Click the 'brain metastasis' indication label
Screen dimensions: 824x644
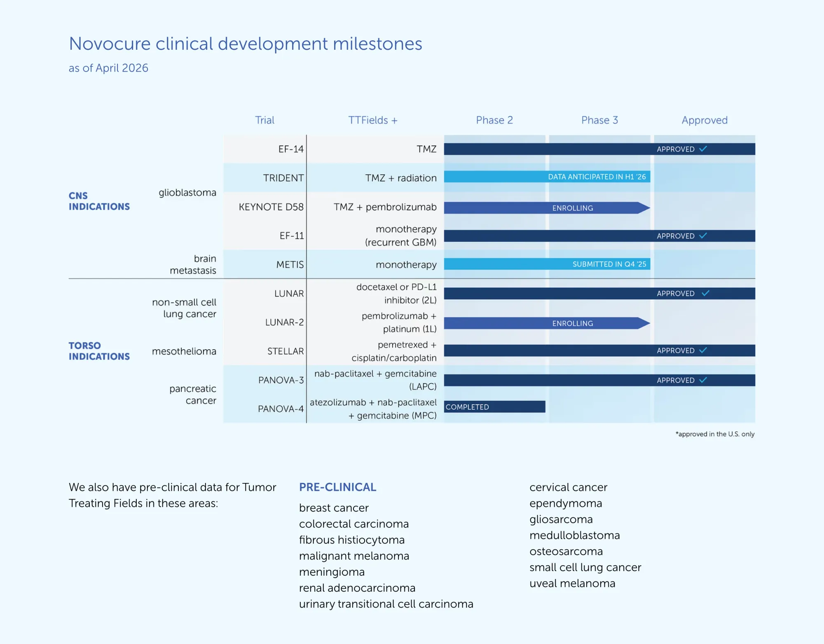click(x=193, y=264)
